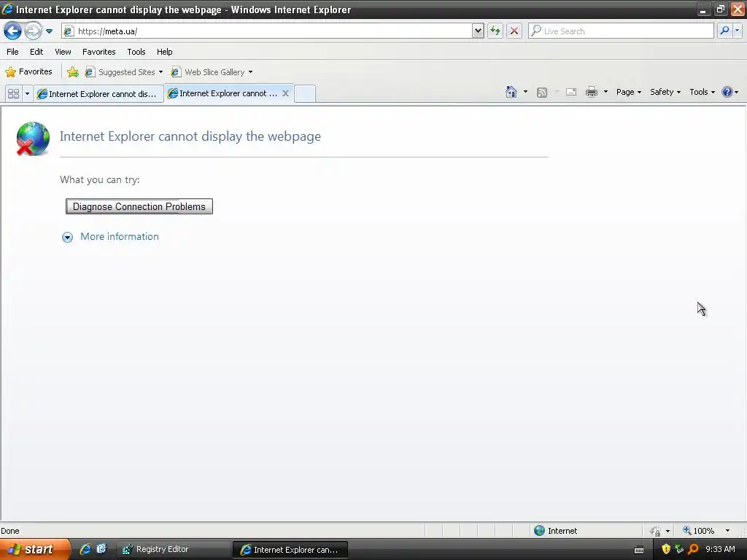Click the Back navigation arrow
Viewport: 747px width, 560px height.
[12, 31]
